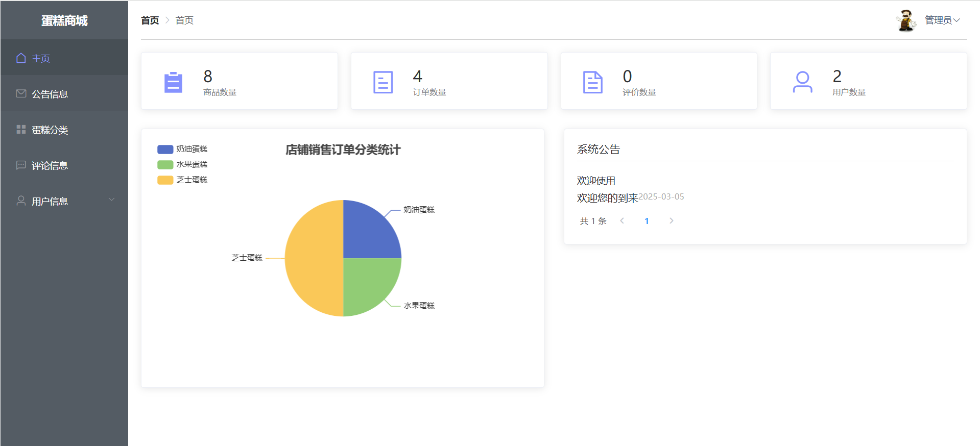Click the 共 1 条 total count
This screenshot has height=446, width=980.
(x=593, y=221)
